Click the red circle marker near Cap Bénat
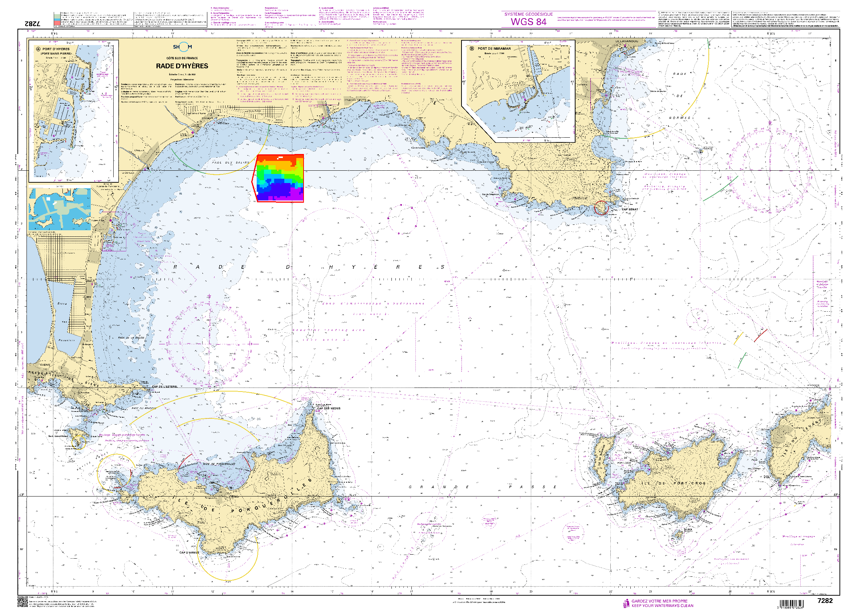 pos(601,208)
